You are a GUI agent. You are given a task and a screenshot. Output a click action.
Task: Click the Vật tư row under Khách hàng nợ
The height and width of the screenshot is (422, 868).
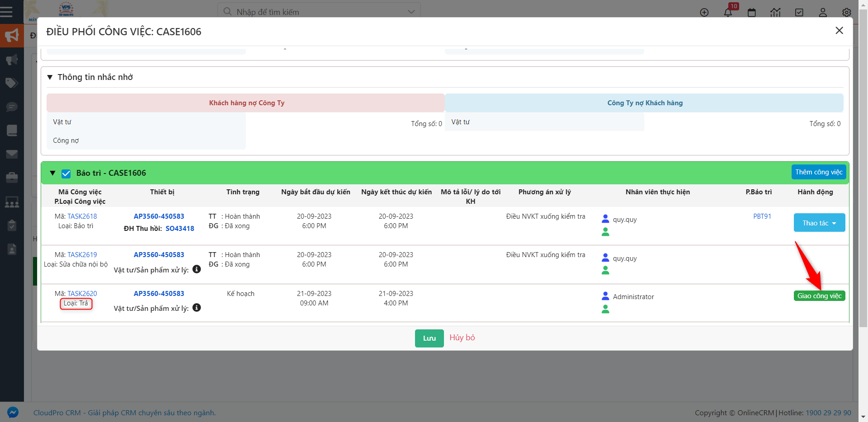pyautogui.click(x=146, y=122)
